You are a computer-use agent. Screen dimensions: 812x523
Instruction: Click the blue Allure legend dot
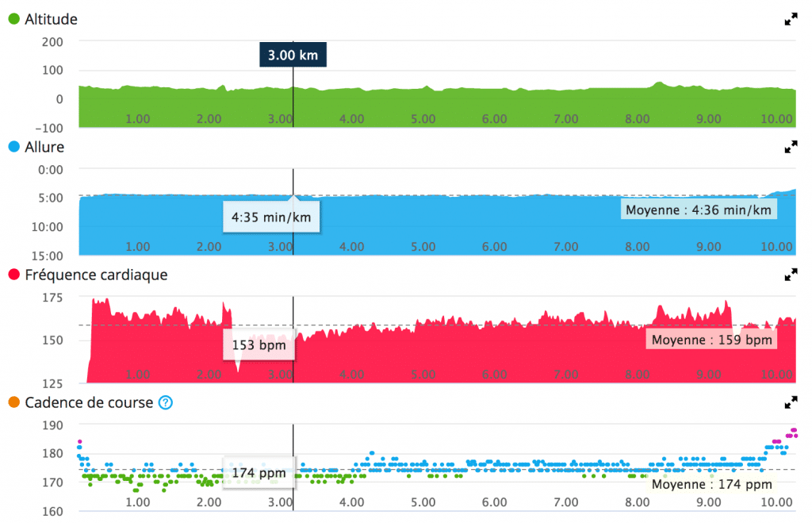[x=14, y=147]
